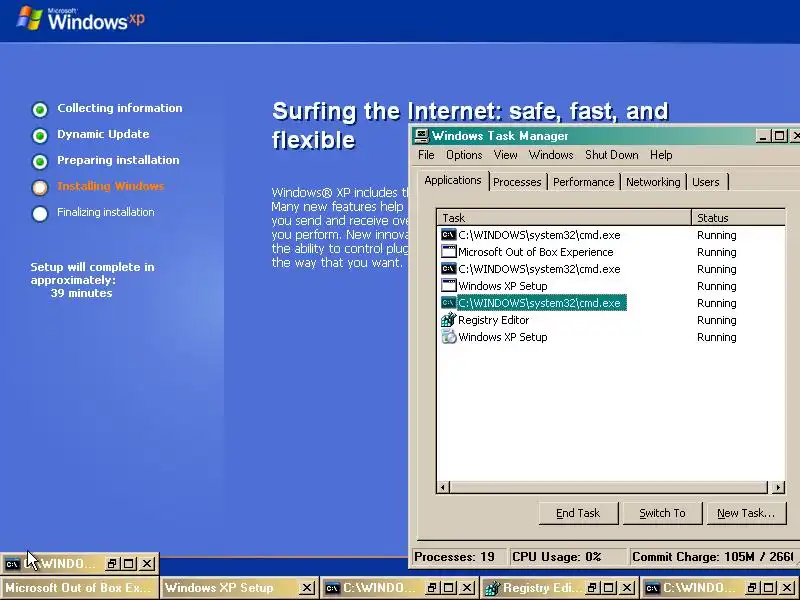Image resolution: width=800 pixels, height=600 pixels.
Task: Open the Options menu in Task Manager
Action: 464,155
